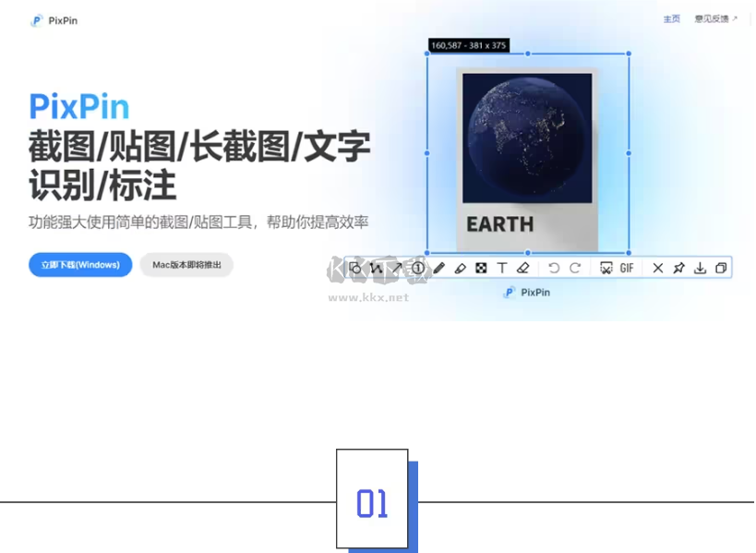756x553 pixels.
Task: Click the bottom-right selection corner handle
Action: pos(629,253)
